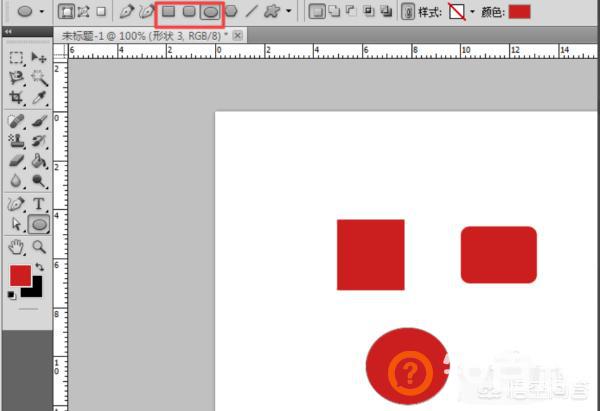Enable Paths mode in options bar

pos(84,12)
